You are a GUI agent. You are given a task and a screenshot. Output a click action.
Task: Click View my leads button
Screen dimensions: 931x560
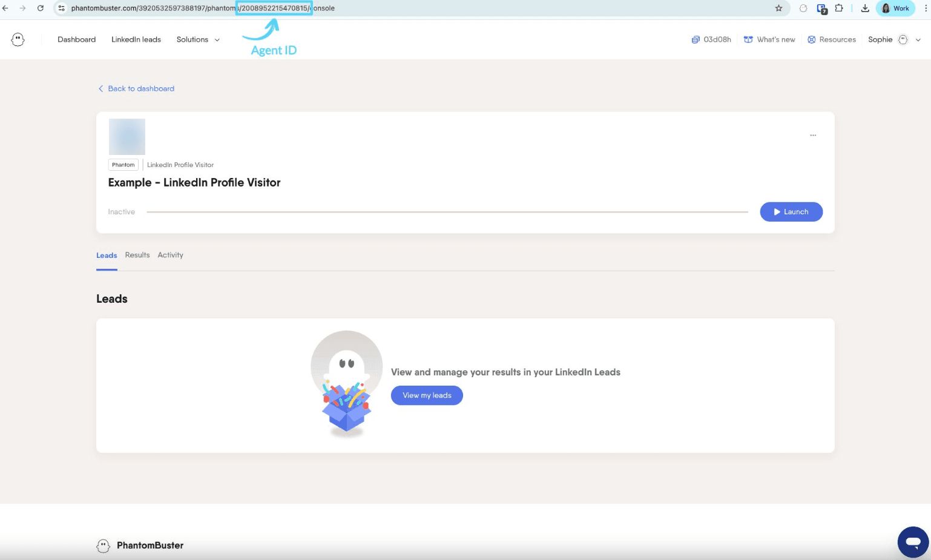pos(427,395)
